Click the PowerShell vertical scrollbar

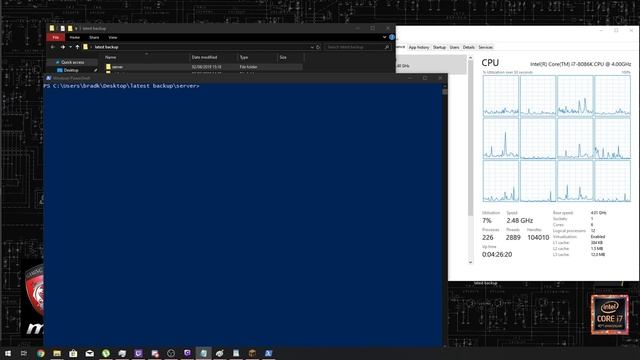(x=444, y=216)
